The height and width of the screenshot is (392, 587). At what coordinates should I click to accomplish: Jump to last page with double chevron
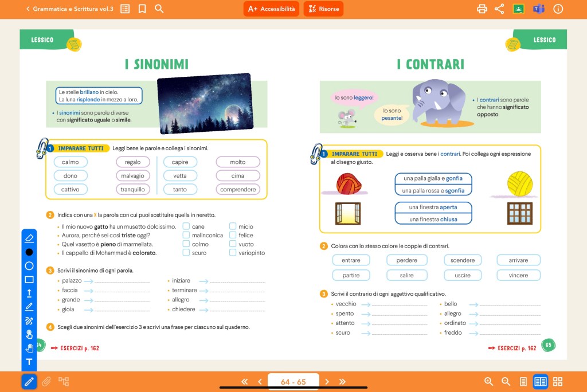click(x=342, y=382)
